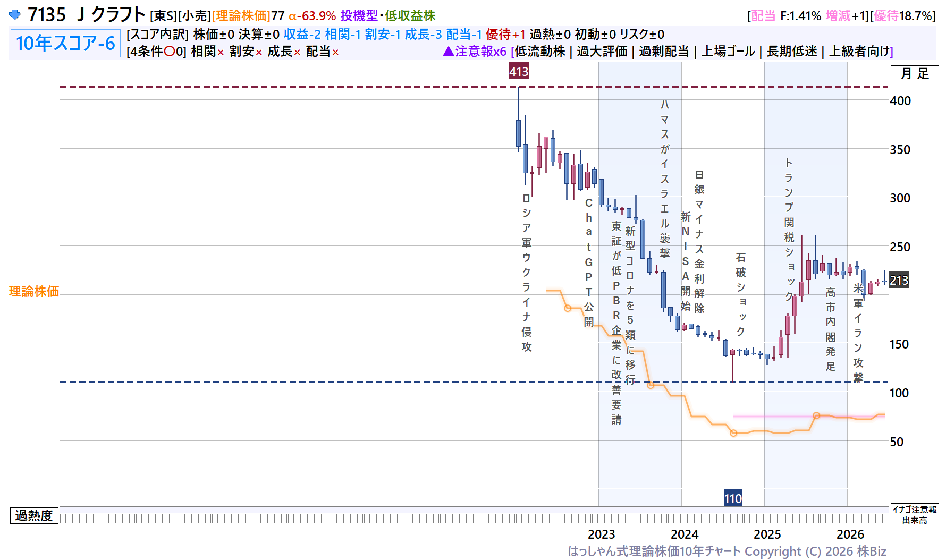The width and height of the screenshot is (946, 560).
Task: Click the 213 current price label
Action: point(899,280)
